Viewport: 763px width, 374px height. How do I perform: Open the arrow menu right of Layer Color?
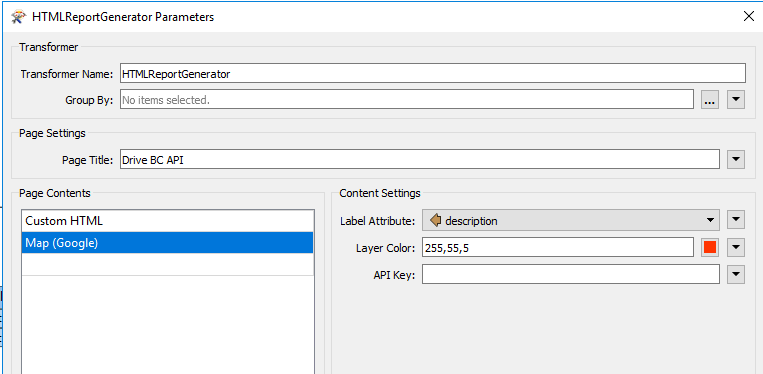(736, 248)
